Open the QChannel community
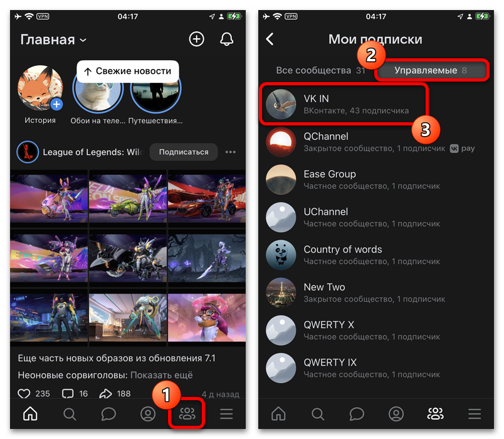 [375, 142]
